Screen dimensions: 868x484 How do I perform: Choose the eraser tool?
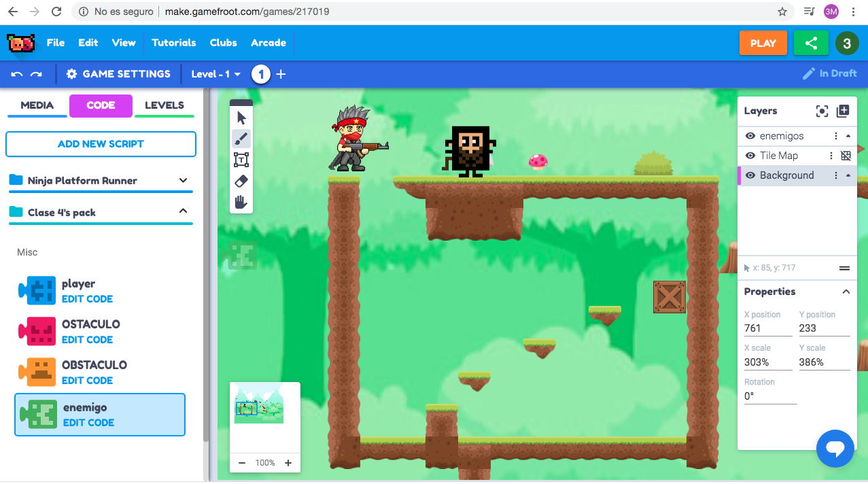(241, 181)
